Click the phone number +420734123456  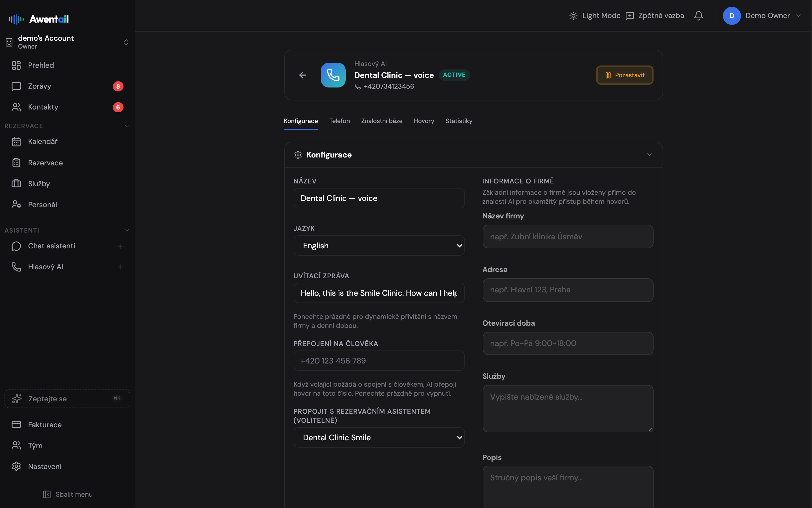[x=389, y=86]
